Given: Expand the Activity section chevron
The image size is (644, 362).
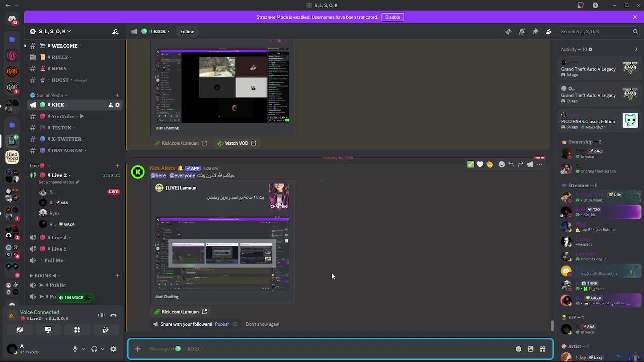Looking at the screenshot, I should click(636, 49).
